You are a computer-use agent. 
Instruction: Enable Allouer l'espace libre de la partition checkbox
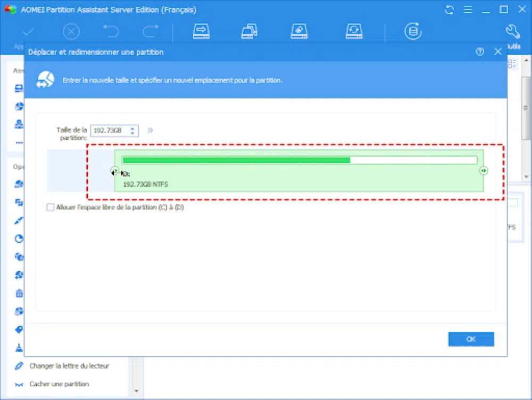50,207
